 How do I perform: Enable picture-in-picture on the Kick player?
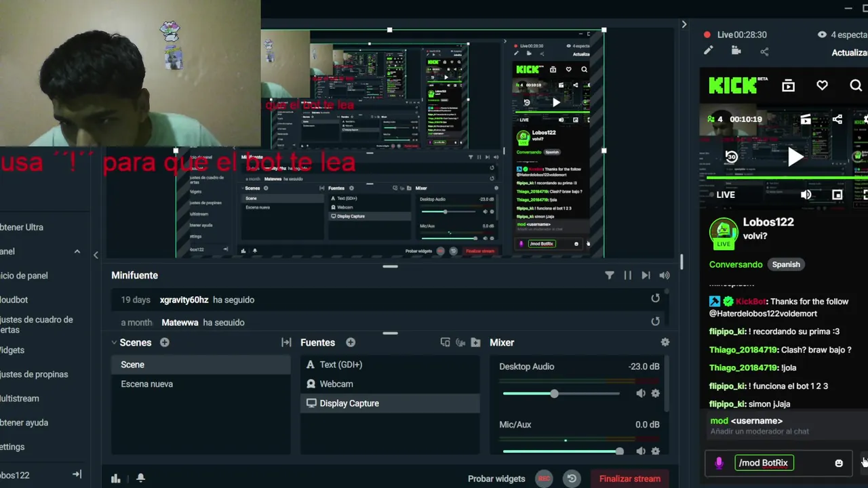click(837, 195)
